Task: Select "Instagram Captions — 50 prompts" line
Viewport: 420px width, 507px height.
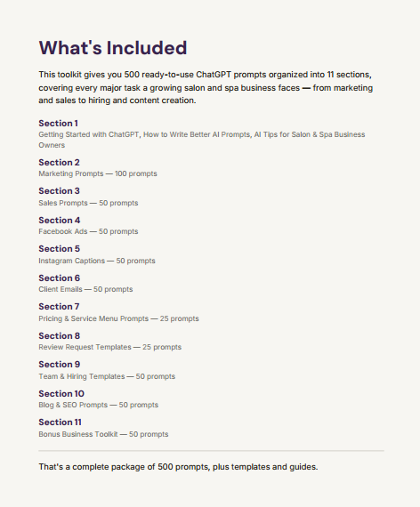Action: pyautogui.click(x=97, y=261)
